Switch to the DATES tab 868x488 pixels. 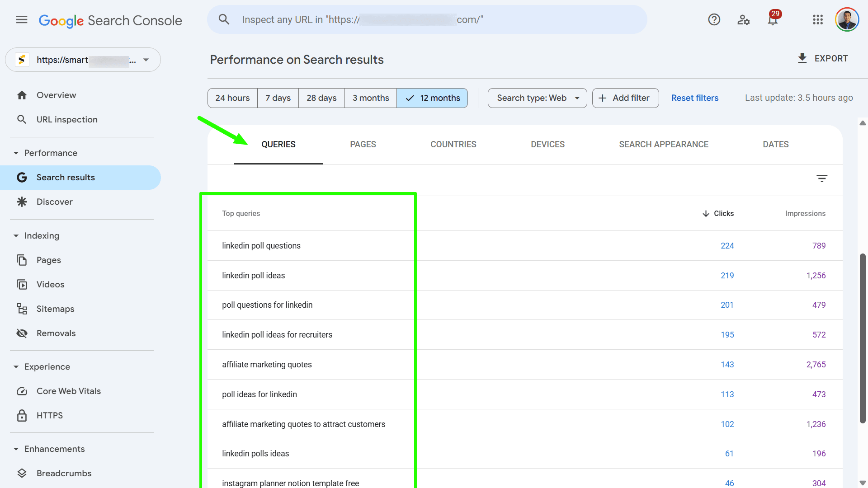776,145
